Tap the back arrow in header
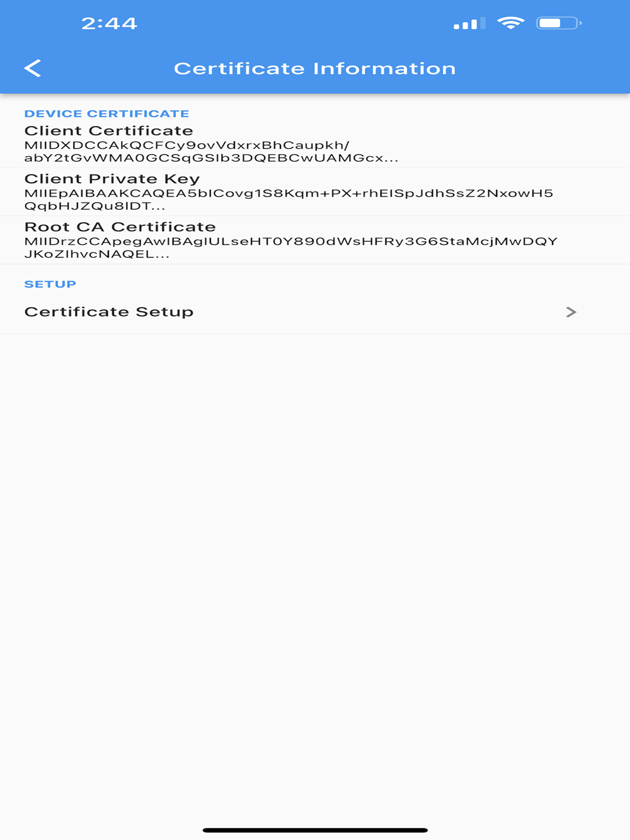The image size is (630, 840). [x=33, y=68]
